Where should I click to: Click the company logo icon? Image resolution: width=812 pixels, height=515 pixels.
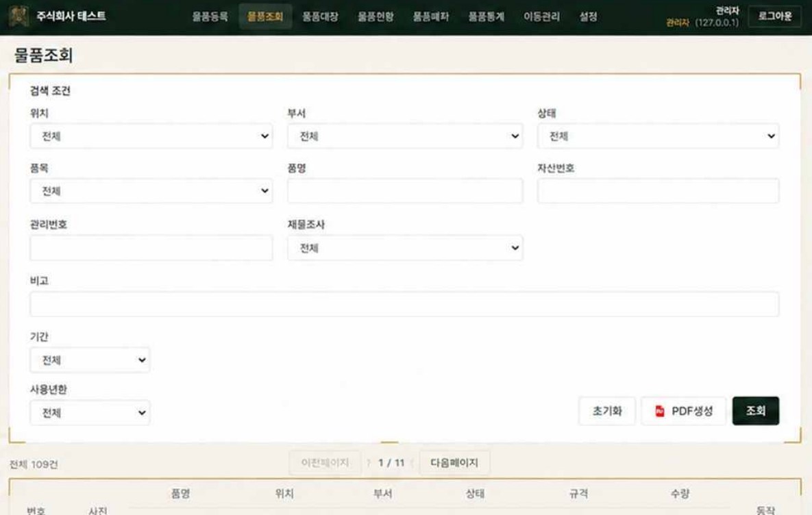(19, 16)
